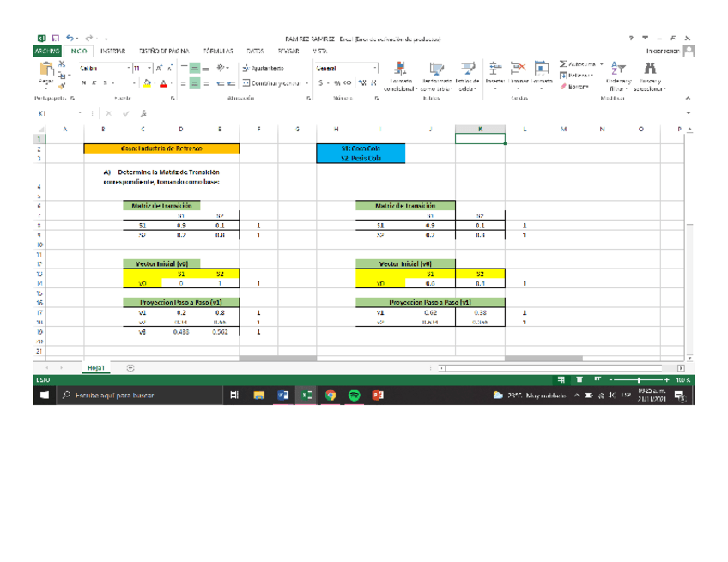Click the Save icon in quick access toolbar
Screen dimensions: 728x562
[55, 39]
